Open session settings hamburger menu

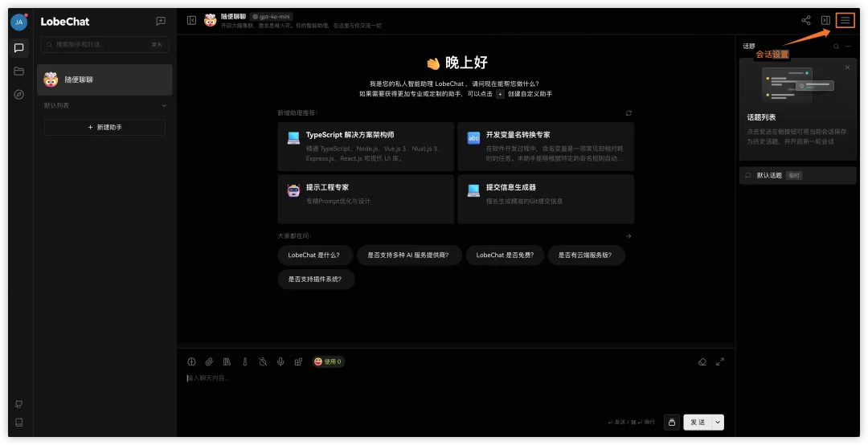(x=845, y=20)
